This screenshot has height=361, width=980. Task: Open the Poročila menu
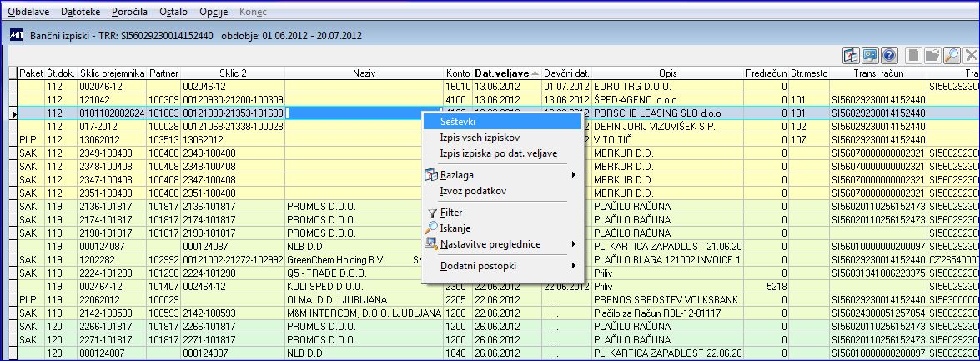tap(130, 12)
